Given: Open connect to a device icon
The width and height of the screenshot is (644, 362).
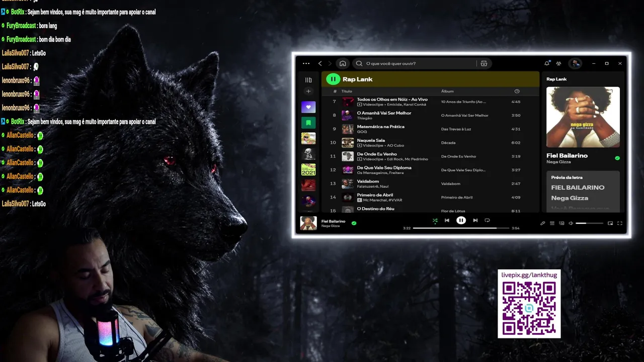Looking at the screenshot, I should 561,223.
